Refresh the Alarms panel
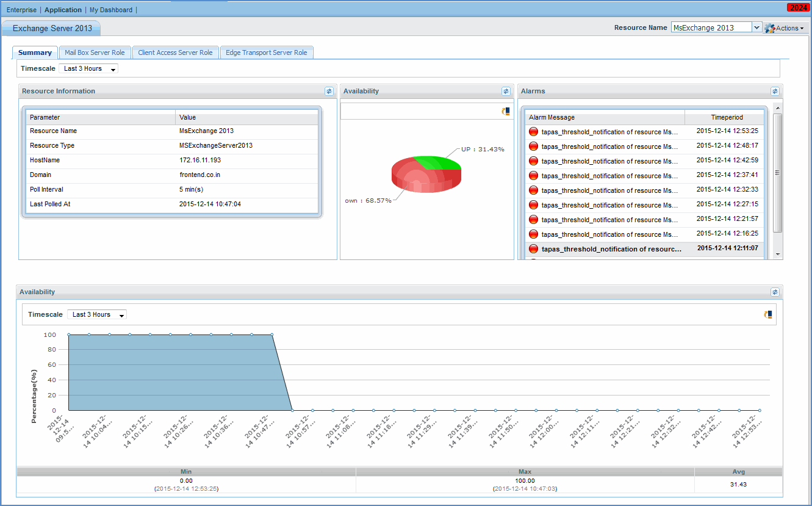Screen dimensions: 812x506 pos(775,91)
